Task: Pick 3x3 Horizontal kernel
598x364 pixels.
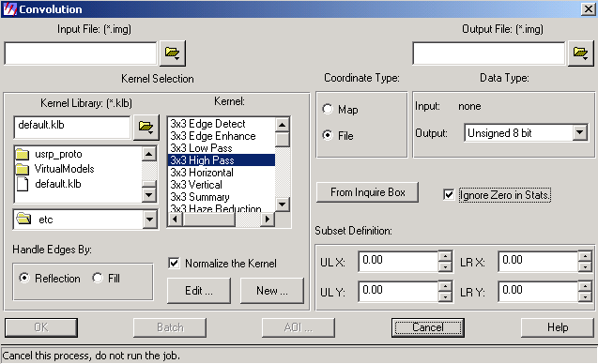Action: (222, 173)
